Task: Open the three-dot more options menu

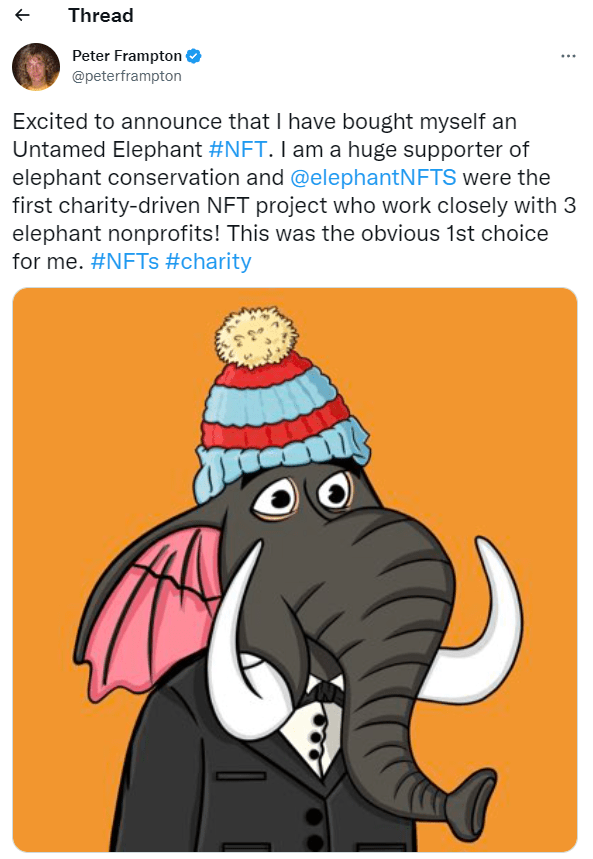Action: pyautogui.click(x=568, y=56)
